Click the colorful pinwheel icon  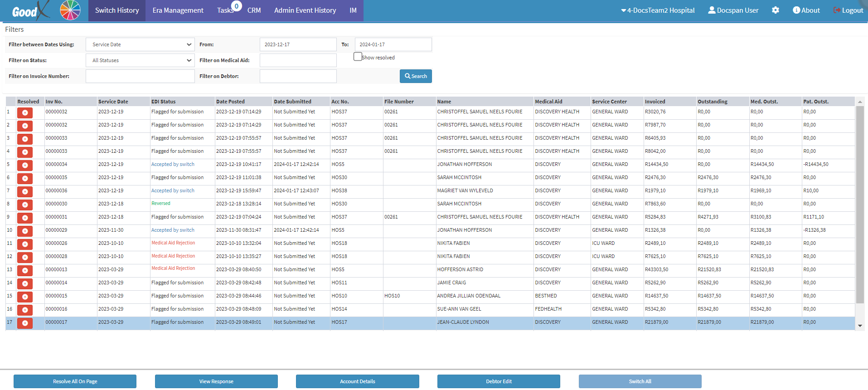coord(70,10)
